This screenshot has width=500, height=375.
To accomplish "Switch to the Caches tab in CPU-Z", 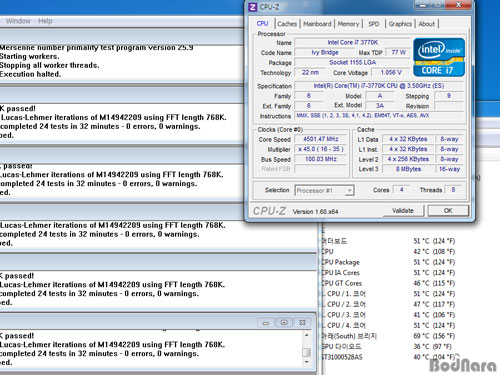I will click(287, 24).
